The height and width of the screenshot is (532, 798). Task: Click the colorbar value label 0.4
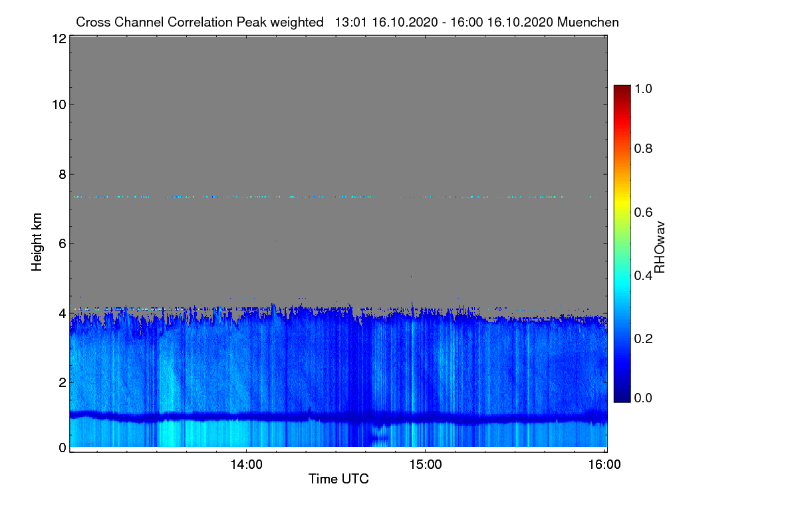tap(642, 275)
